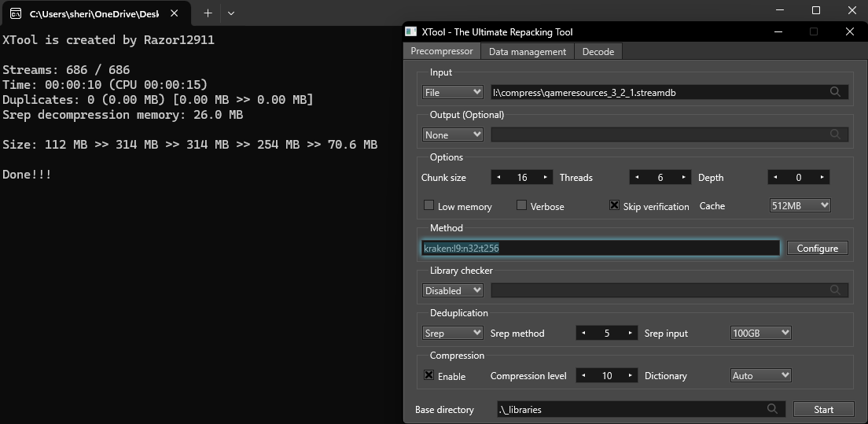This screenshot has height=424, width=868.
Task: Click the Depth value 0
Action: (799, 177)
